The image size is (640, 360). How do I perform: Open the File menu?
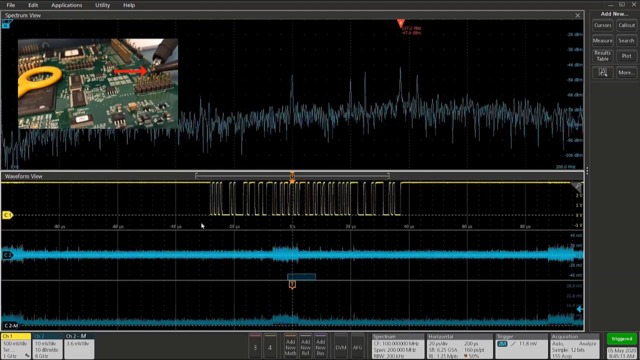click(x=11, y=5)
